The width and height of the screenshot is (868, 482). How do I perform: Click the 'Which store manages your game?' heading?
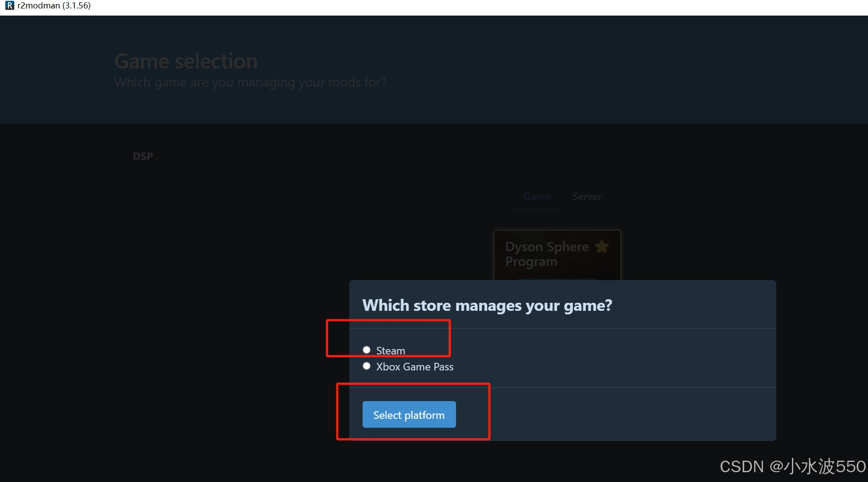[x=487, y=305]
